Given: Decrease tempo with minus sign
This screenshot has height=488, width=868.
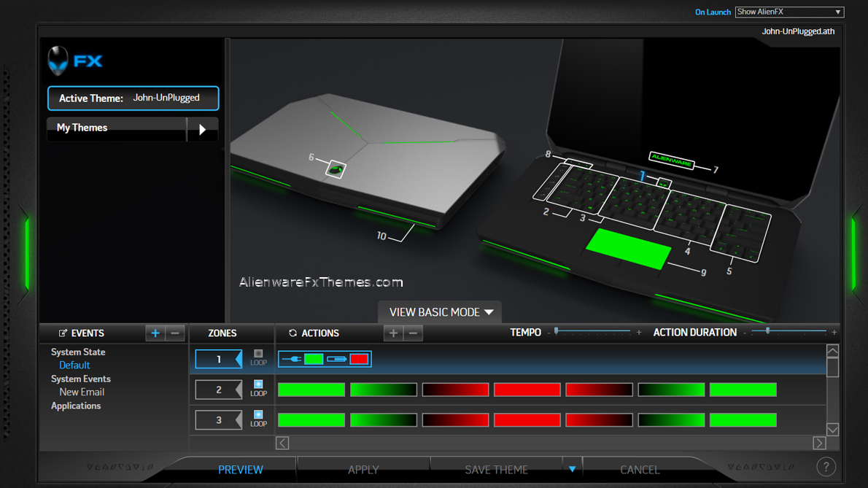Looking at the screenshot, I should pos(549,333).
